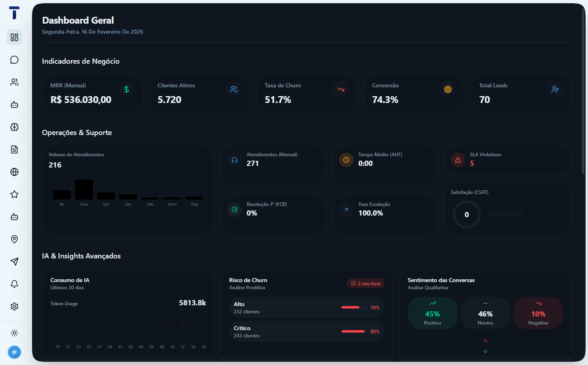Open the Dashboard Geral menu item

tap(14, 37)
